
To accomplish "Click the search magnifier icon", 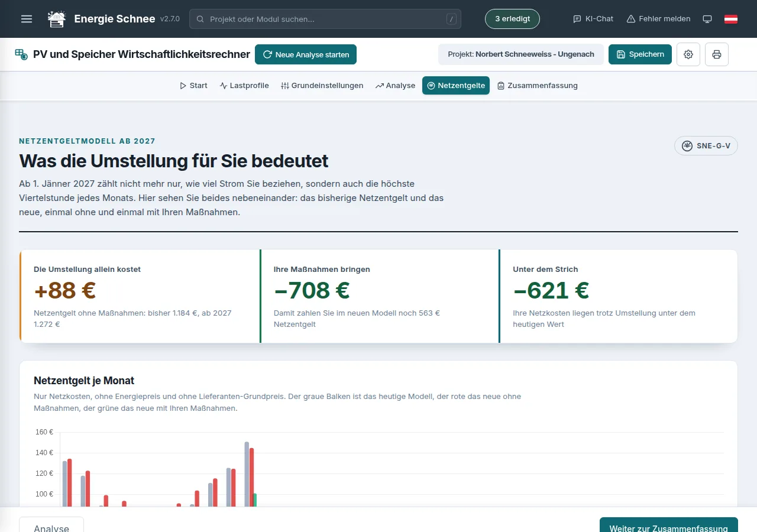I will 200,19.
